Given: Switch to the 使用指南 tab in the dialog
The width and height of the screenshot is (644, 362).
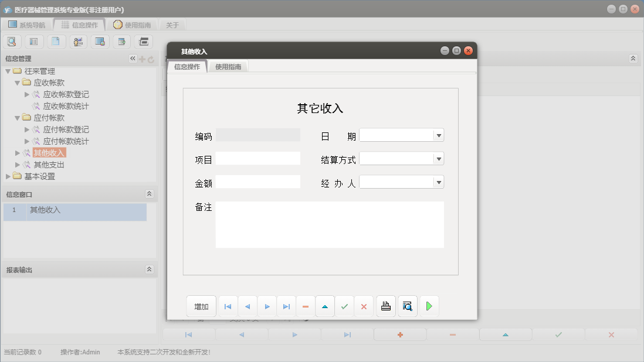Looking at the screenshot, I should pos(228,66).
